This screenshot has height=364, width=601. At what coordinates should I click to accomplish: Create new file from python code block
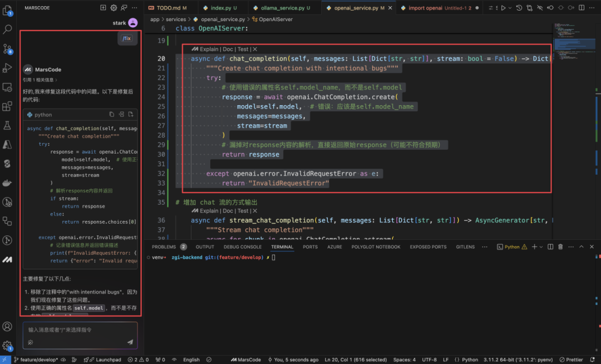pyautogui.click(x=131, y=114)
